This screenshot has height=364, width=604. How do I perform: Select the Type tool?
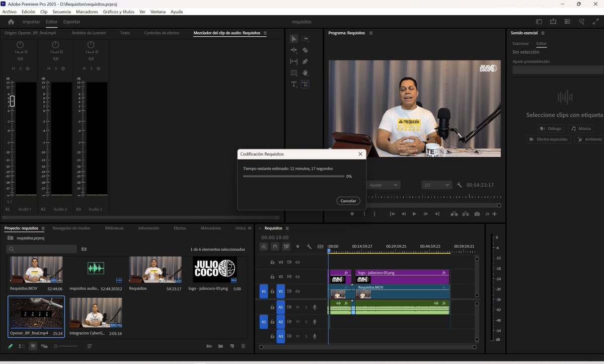(294, 84)
